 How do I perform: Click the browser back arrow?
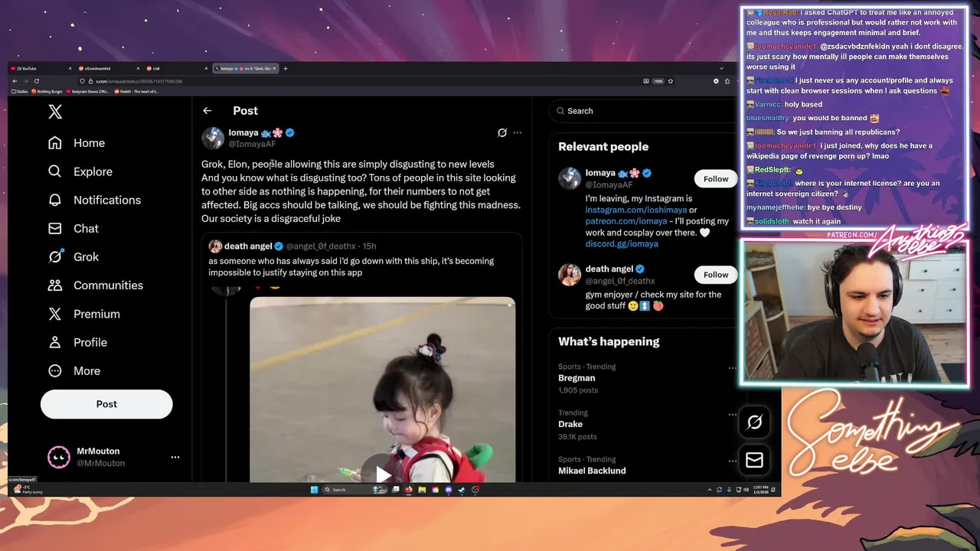pos(15,81)
